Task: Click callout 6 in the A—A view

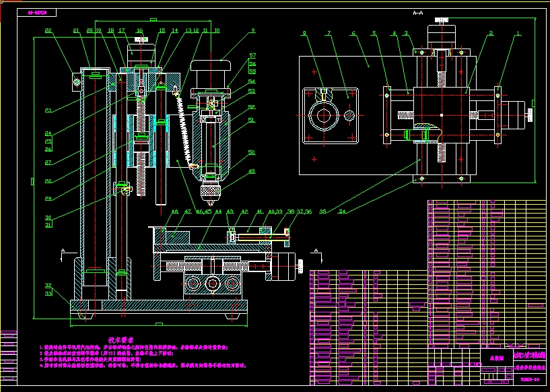Action: coord(353,33)
